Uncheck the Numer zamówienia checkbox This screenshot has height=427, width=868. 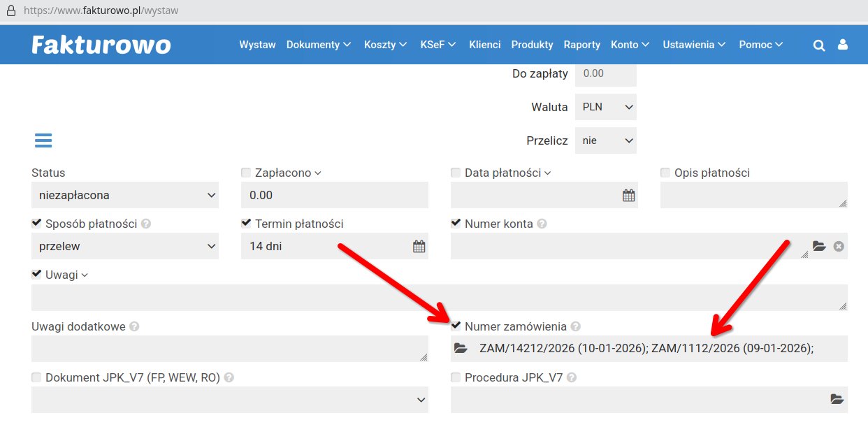click(456, 326)
